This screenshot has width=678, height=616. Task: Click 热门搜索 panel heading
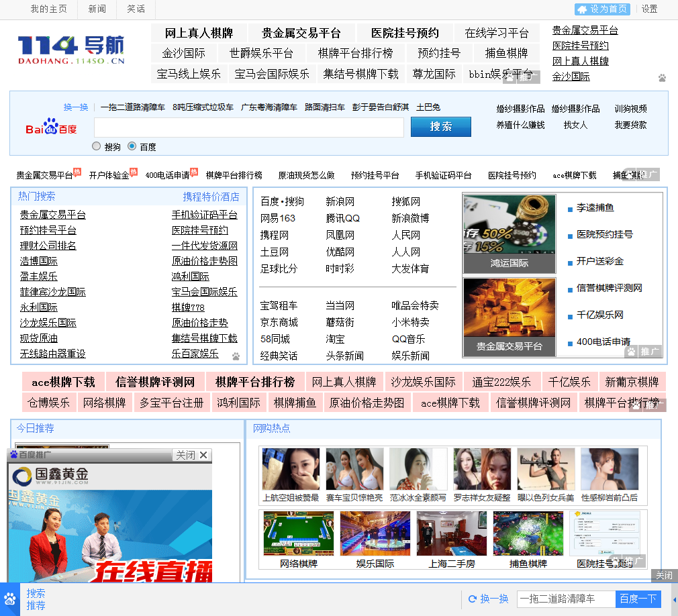point(36,196)
